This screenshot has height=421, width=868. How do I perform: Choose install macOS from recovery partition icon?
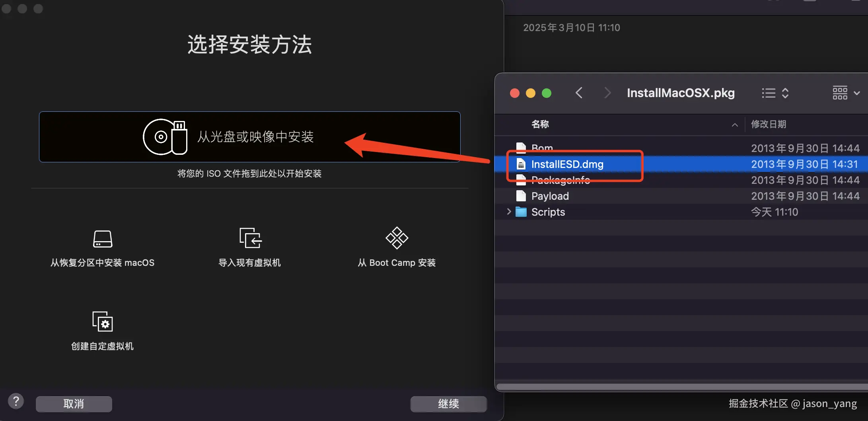[103, 239]
